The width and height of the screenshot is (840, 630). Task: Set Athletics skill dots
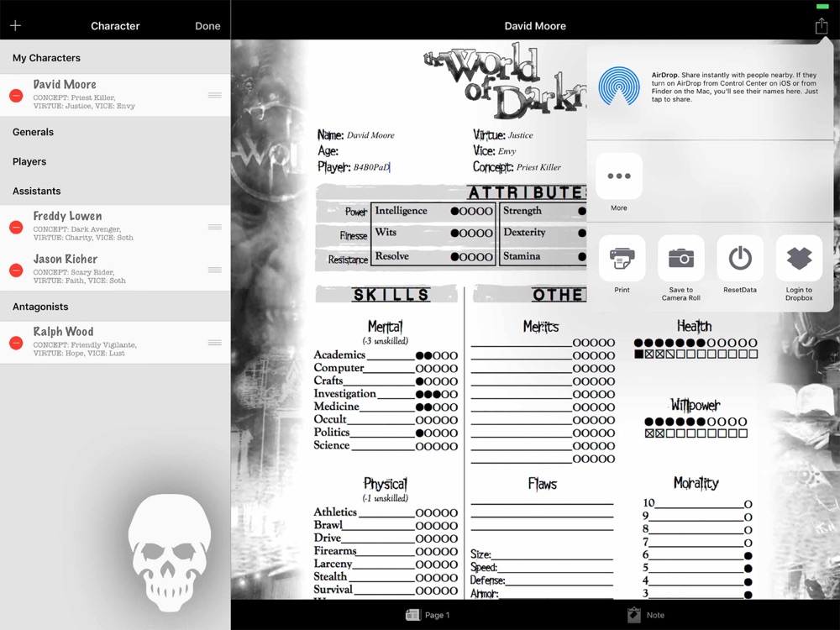437,512
